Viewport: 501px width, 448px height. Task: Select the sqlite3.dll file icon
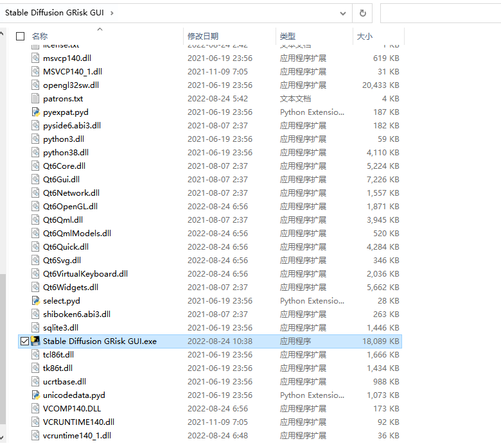click(x=35, y=327)
